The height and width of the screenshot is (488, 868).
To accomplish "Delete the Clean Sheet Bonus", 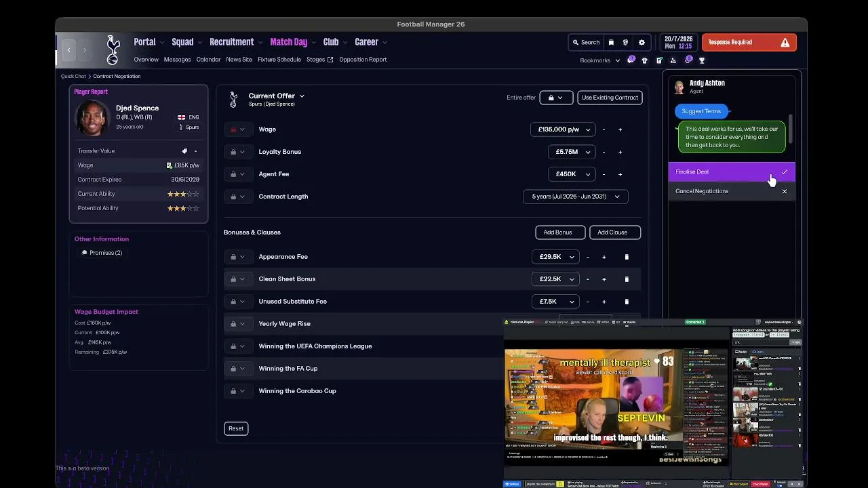I will tap(627, 279).
